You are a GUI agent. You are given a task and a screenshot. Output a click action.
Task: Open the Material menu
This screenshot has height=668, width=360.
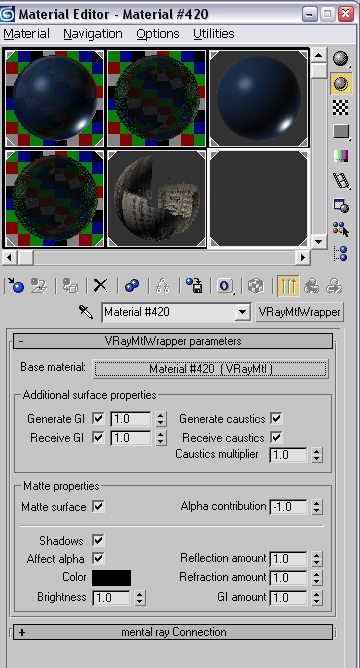pyautogui.click(x=26, y=34)
